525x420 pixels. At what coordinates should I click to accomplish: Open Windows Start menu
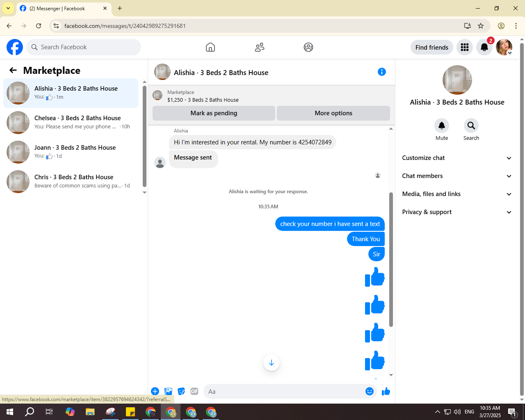click(10, 412)
